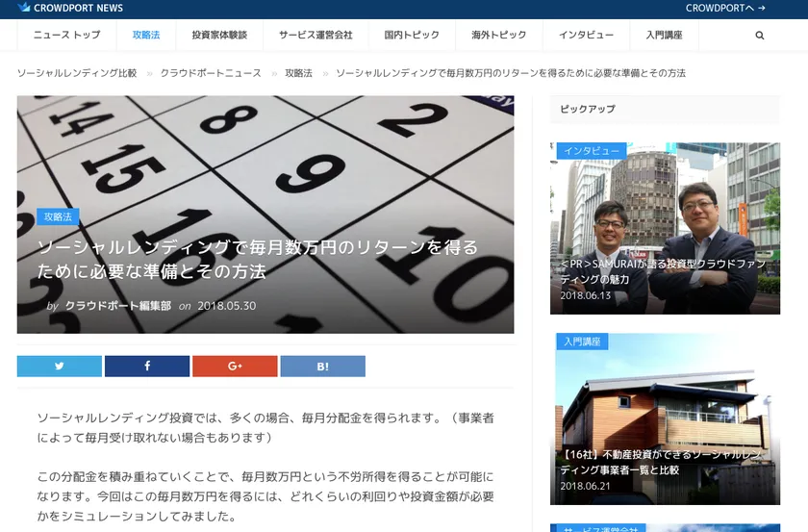The width and height of the screenshot is (808, 532).
Task: Share article via Facebook button
Action: [x=147, y=366]
